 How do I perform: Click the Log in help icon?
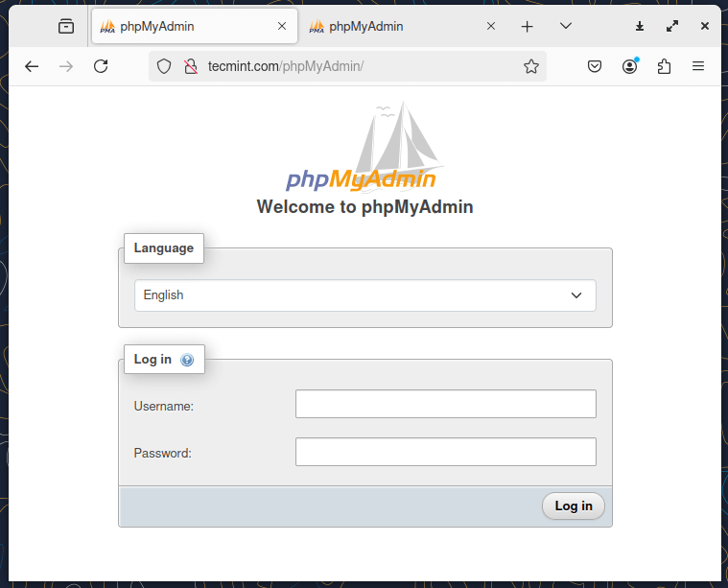tap(187, 360)
